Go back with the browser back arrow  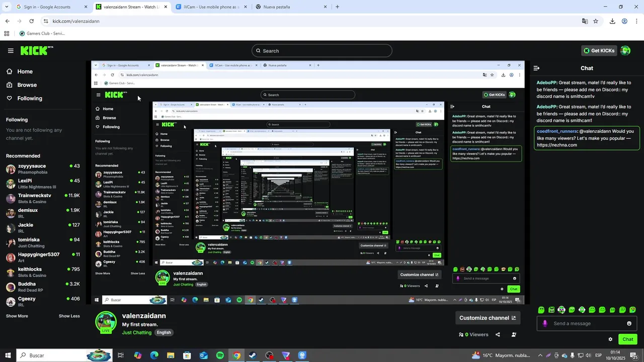(7, 21)
